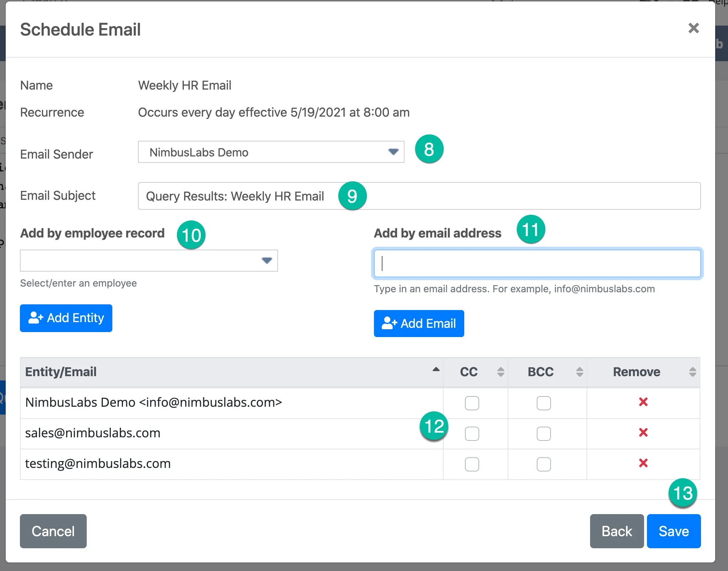The width and height of the screenshot is (728, 571).
Task: Click the Weekly HR Email name value
Action: [185, 85]
